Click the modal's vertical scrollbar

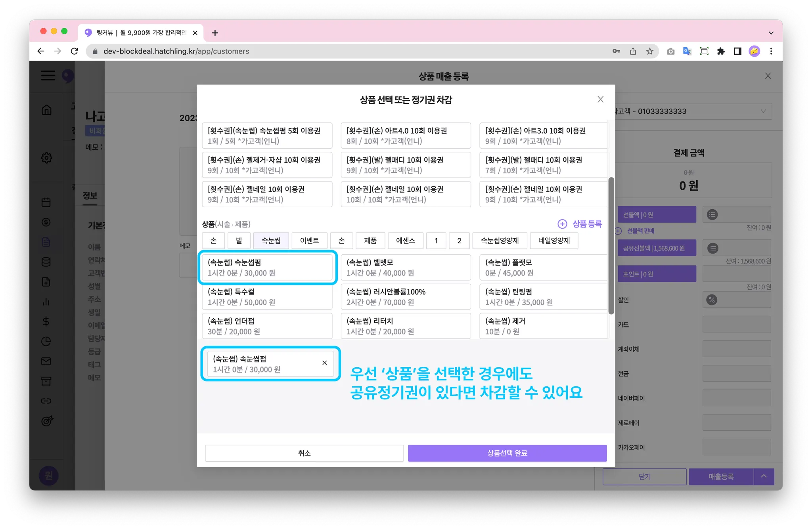point(611,246)
